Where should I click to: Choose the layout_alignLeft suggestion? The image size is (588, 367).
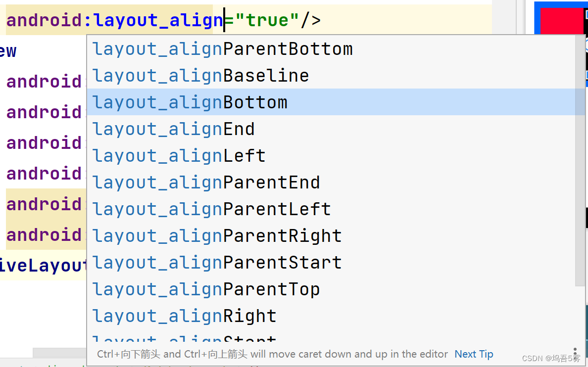point(179,156)
